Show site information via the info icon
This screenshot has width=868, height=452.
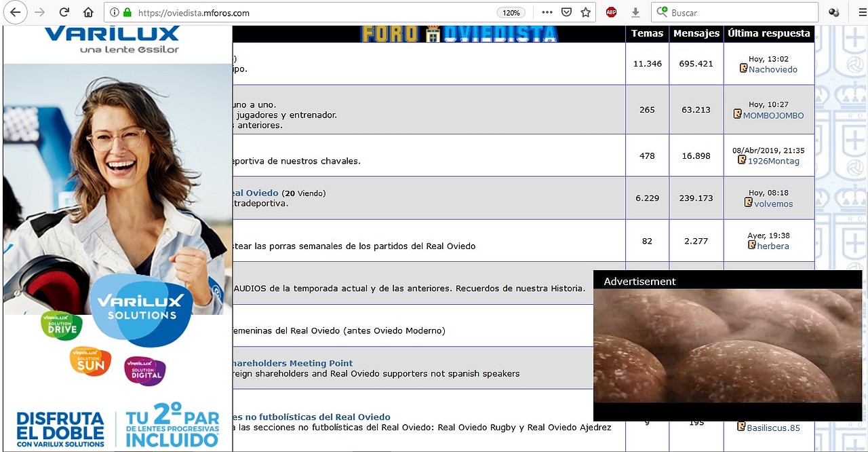[114, 12]
